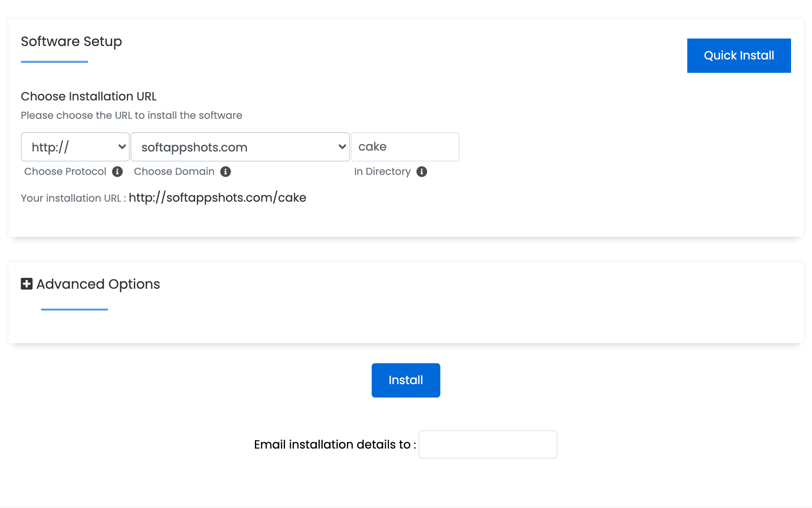Click the In Directory info icon
812x508 pixels.
421,172
